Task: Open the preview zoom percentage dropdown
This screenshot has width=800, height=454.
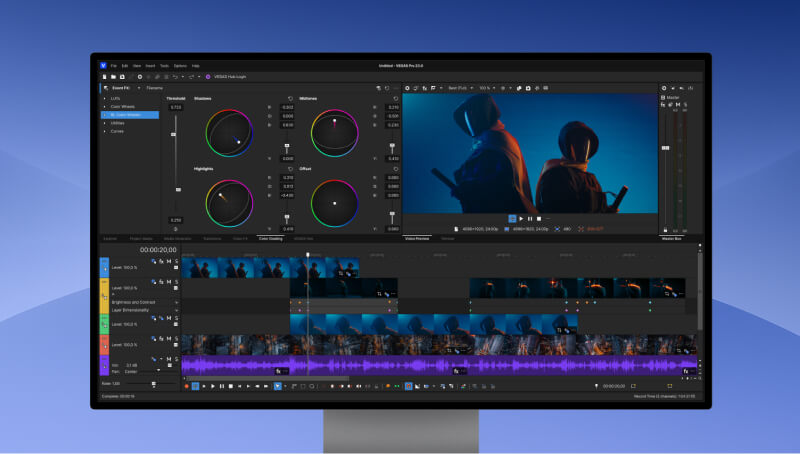Action: (x=487, y=88)
